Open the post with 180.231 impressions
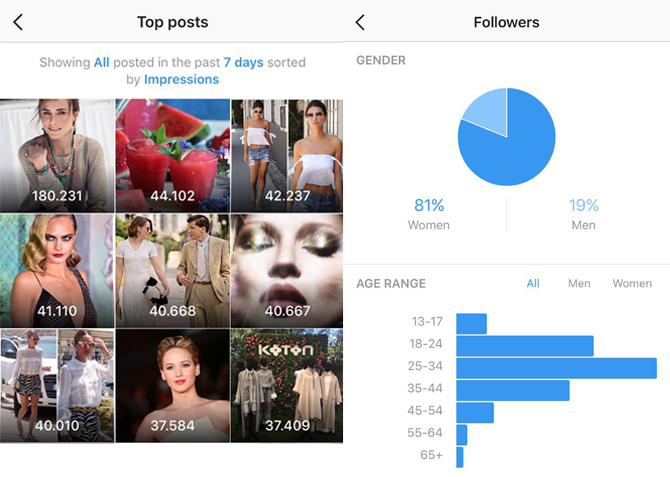The height and width of the screenshot is (477, 670). coord(57,156)
